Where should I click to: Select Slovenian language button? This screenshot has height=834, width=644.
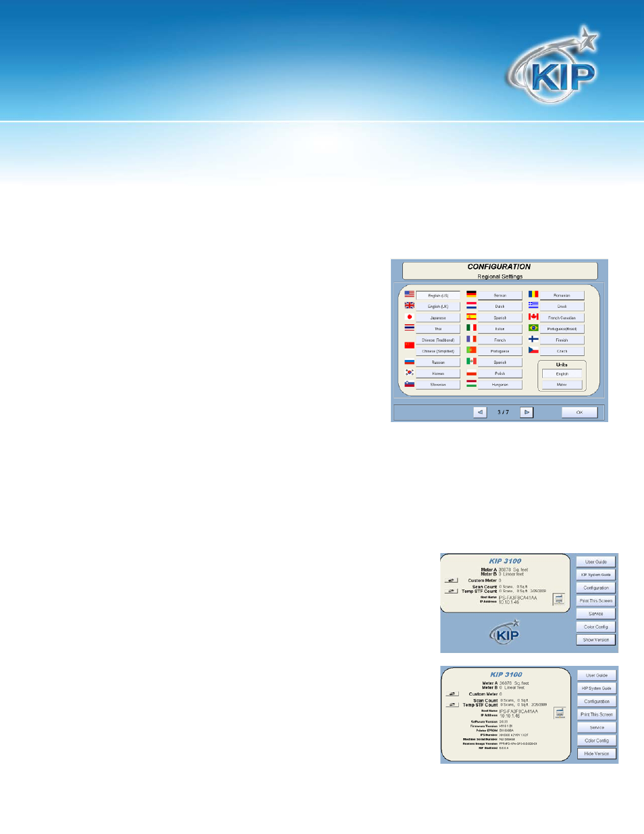coord(438,384)
